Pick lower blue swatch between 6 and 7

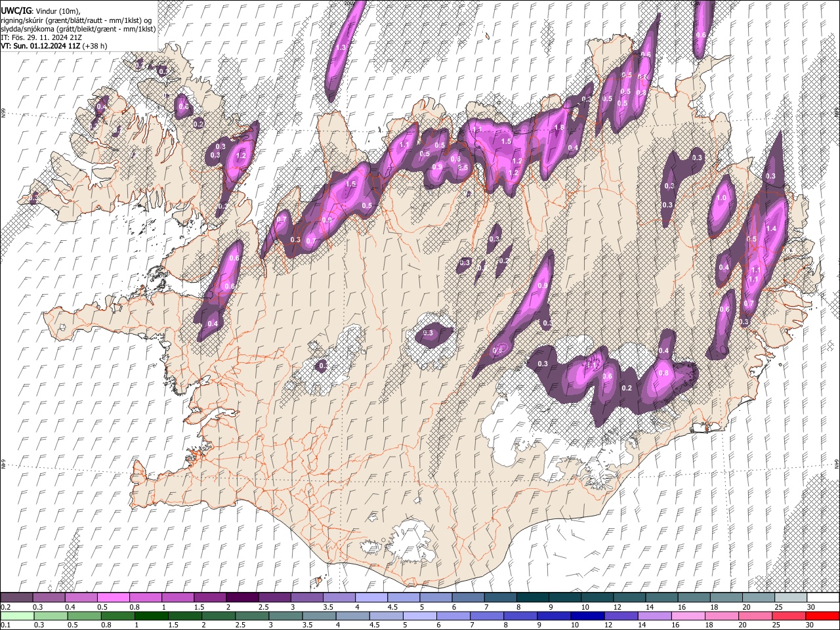(453, 616)
